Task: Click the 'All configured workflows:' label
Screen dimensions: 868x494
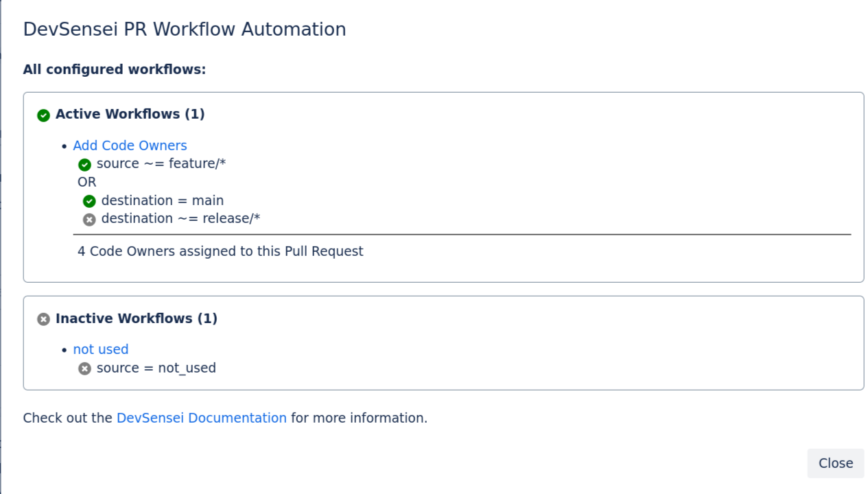Action: click(115, 69)
